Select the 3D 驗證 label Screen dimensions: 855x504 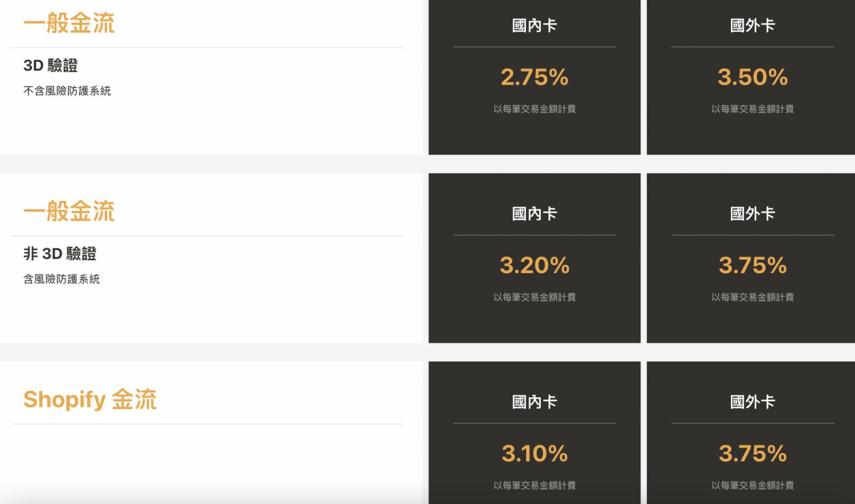pyautogui.click(x=50, y=65)
